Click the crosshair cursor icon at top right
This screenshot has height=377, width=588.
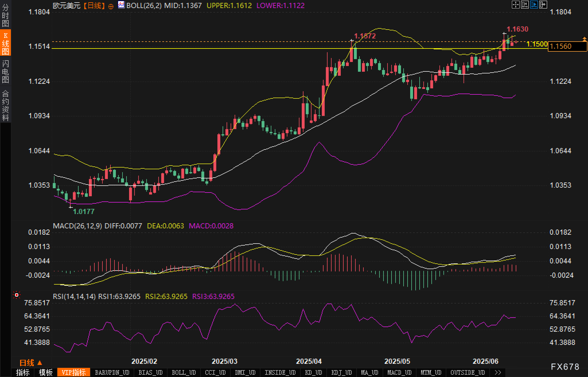pos(515,5)
